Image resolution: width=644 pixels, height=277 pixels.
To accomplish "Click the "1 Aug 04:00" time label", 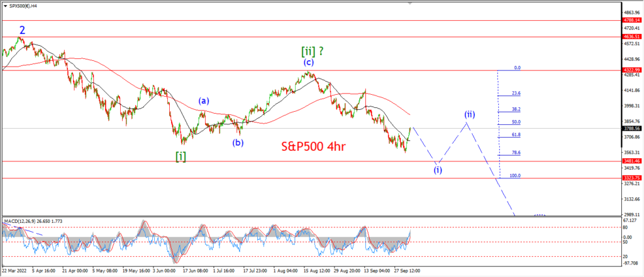I will pos(285,271).
